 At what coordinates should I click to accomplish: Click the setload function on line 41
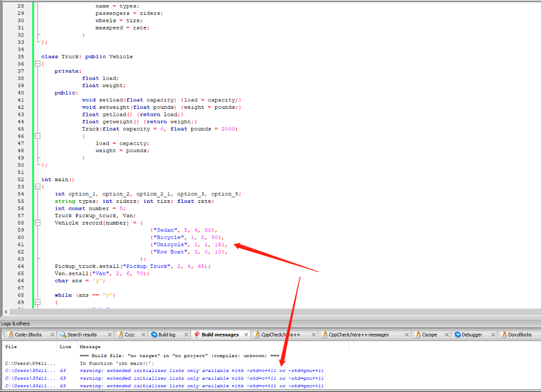click(162, 100)
